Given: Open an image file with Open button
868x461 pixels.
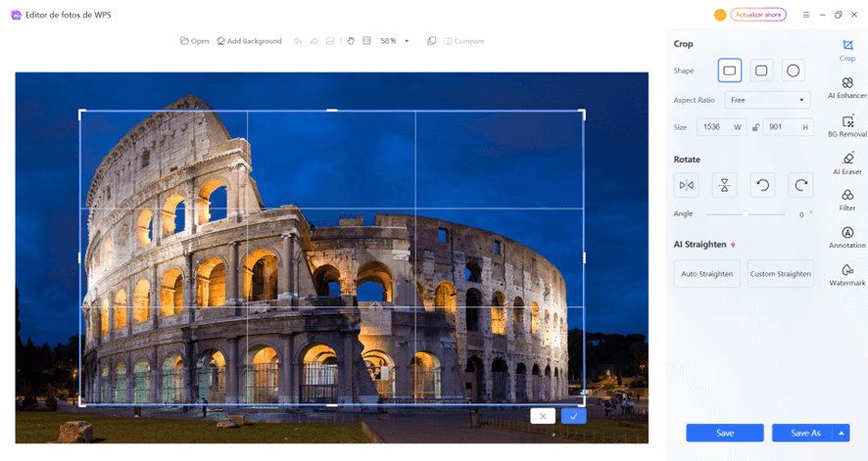Looking at the screenshot, I should pyautogui.click(x=194, y=41).
